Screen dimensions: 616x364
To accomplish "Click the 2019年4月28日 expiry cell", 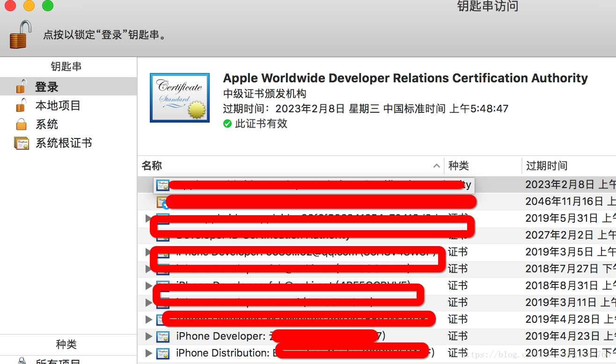I will 570,320.
